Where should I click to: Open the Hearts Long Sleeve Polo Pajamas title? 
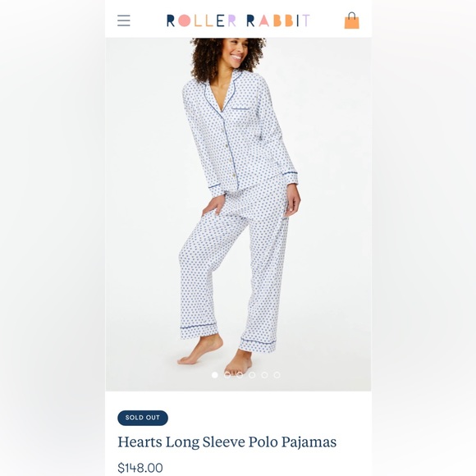tap(227, 442)
